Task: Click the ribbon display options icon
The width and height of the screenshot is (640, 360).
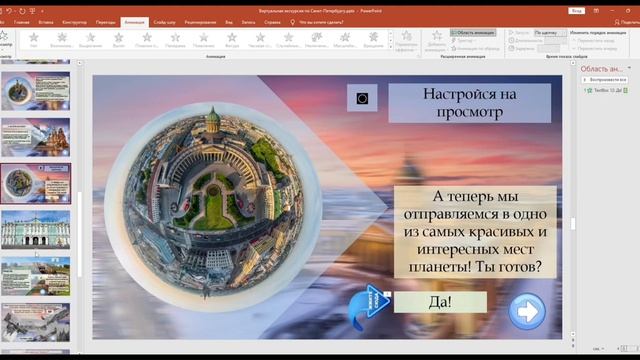Action: [596, 11]
